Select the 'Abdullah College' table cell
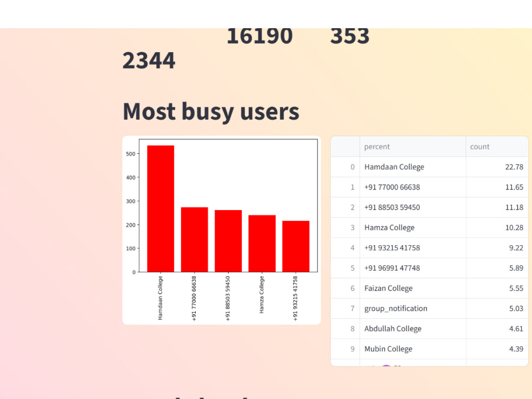 413,329
